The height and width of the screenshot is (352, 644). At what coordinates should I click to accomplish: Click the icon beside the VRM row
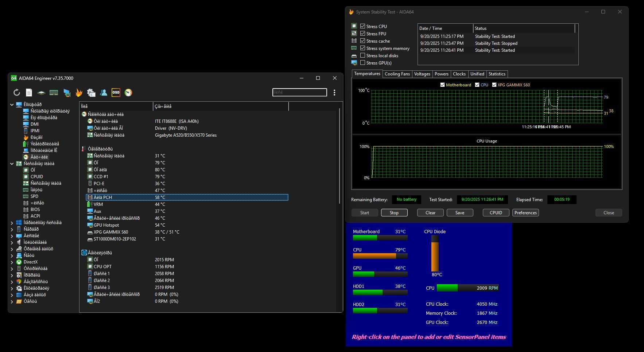tap(90, 204)
